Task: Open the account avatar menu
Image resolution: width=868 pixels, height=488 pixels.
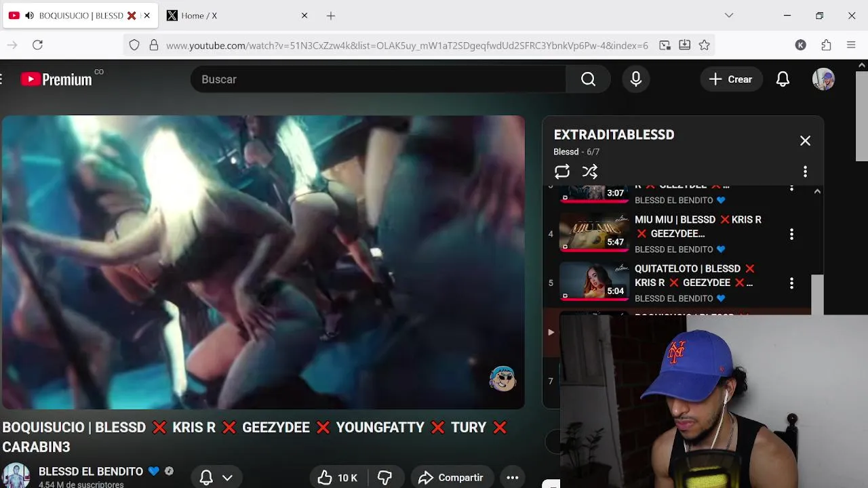Action: pyautogui.click(x=823, y=79)
